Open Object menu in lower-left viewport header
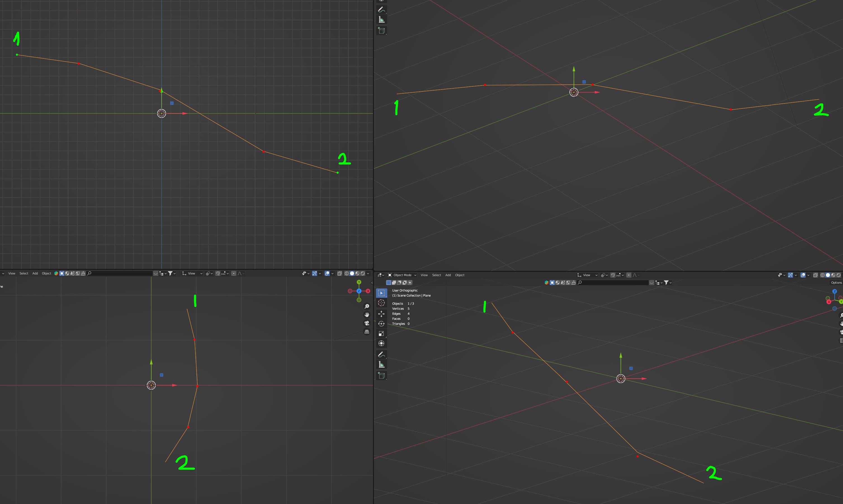 tap(46, 273)
